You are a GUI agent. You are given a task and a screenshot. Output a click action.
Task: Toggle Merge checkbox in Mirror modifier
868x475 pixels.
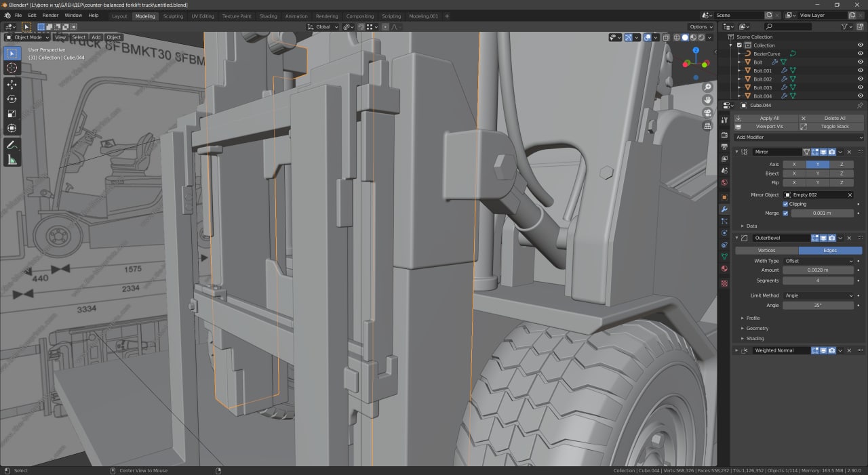tap(785, 213)
